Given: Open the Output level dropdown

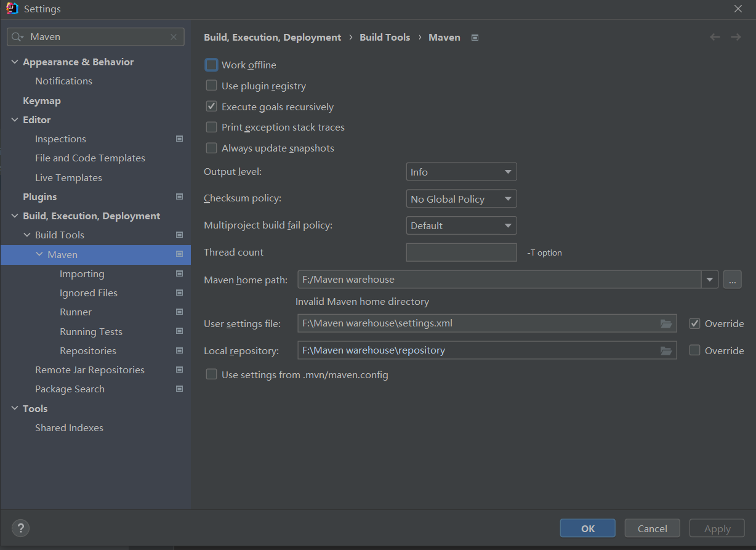Looking at the screenshot, I should (461, 172).
